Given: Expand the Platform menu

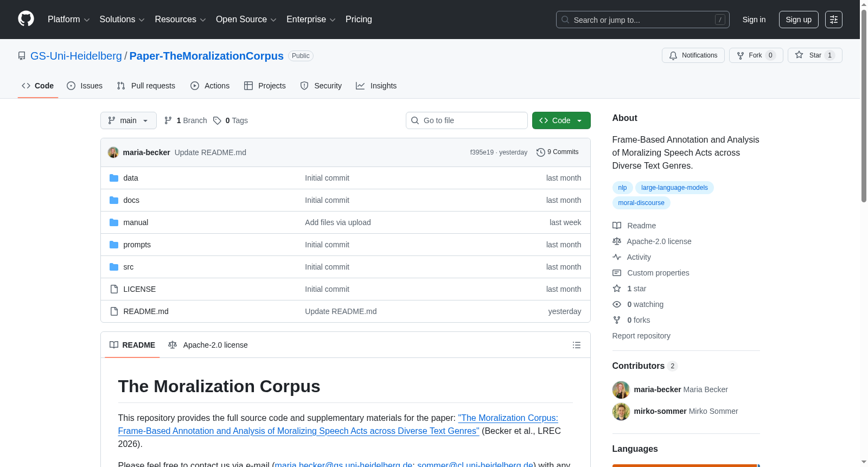Looking at the screenshot, I should (69, 20).
